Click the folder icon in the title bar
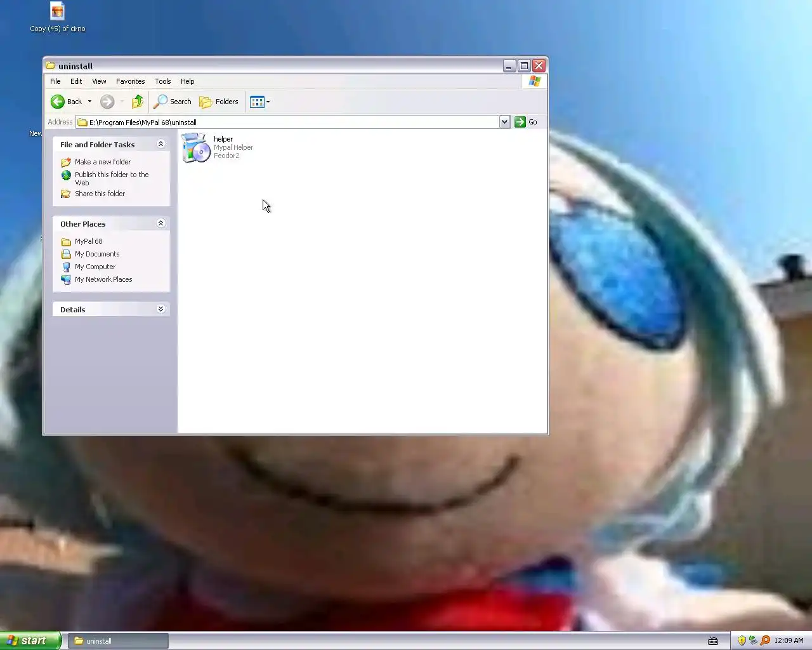Image resolution: width=812 pixels, height=650 pixels. point(51,65)
